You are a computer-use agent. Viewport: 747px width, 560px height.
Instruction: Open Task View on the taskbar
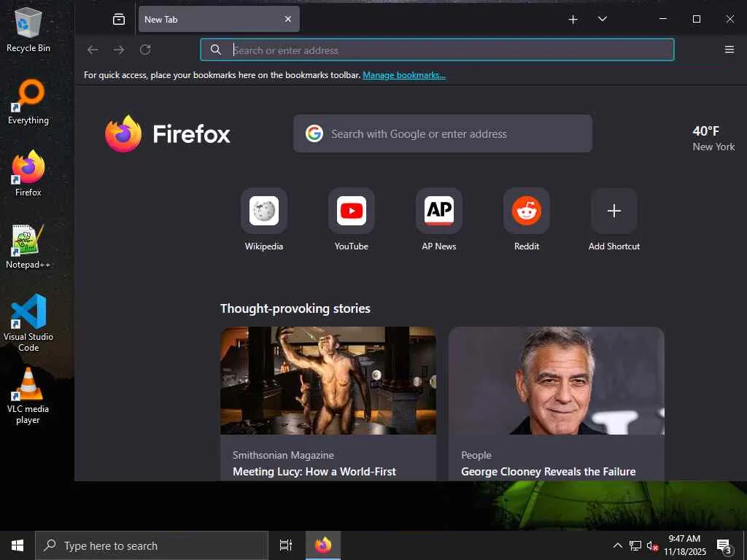[286, 545]
